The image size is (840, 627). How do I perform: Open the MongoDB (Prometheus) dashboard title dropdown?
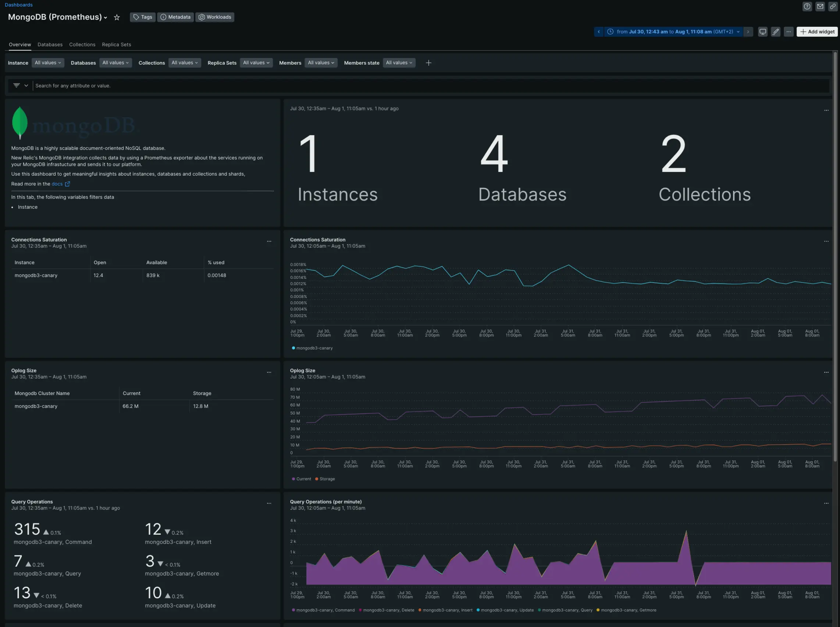(x=57, y=18)
